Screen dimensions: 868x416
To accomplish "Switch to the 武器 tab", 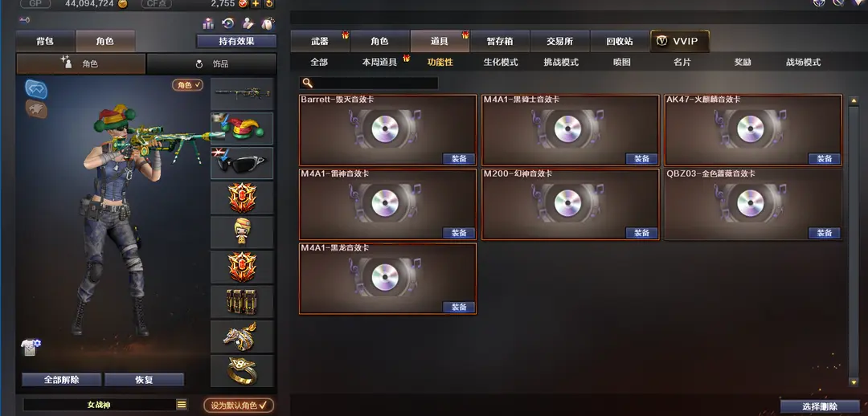I will point(320,42).
